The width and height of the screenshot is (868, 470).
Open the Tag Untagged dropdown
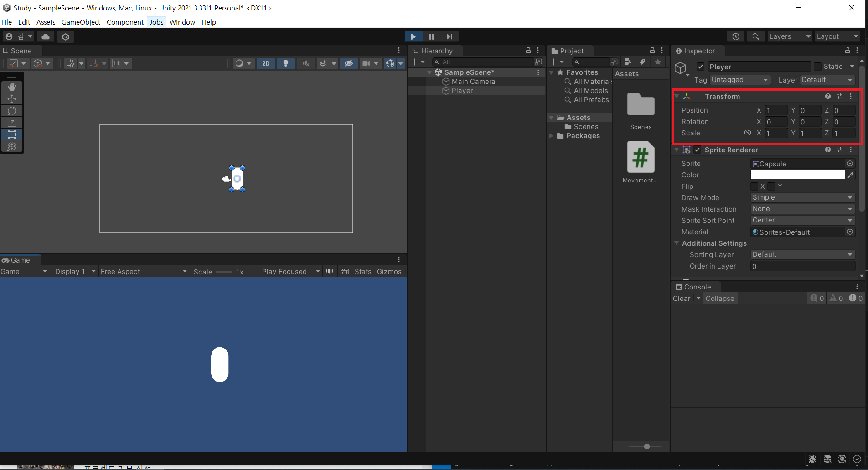[740, 80]
